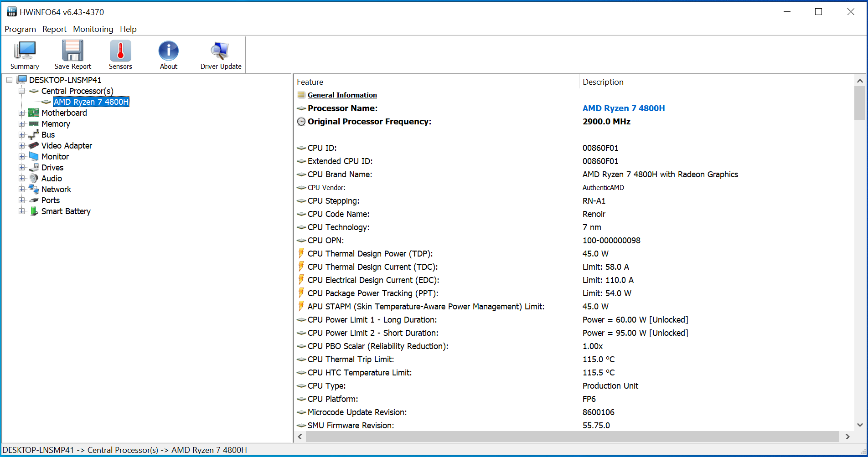The width and height of the screenshot is (868, 457).
Task: Open the Report menu
Action: [x=54, y=29]
